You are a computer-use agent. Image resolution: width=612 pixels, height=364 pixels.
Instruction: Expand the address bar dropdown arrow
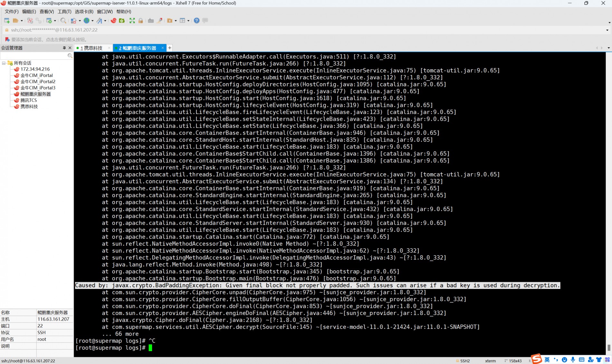coord(607,30)
